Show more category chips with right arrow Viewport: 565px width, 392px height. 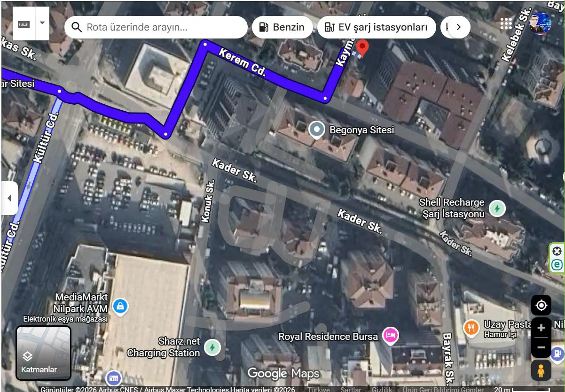(x=459, y=27)
